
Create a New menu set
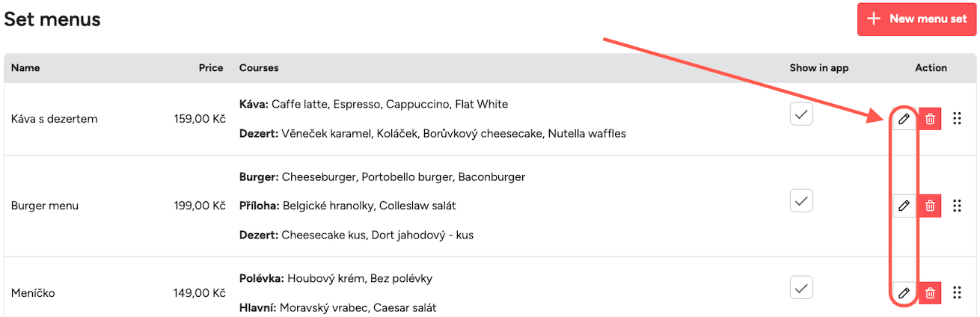(x=917, y=19)
